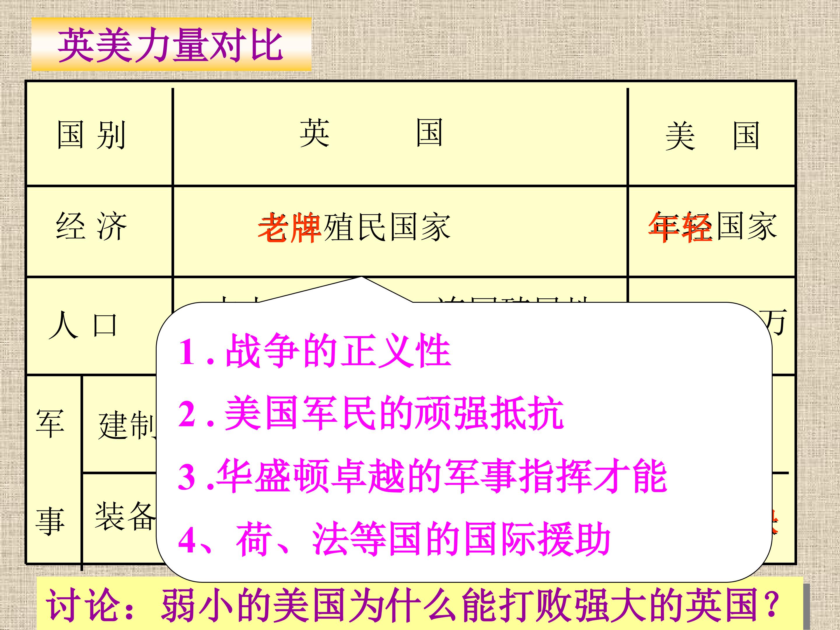The image size is (840, 630).
Task: Select the 国别 header cell
Action: click(91, 135)
